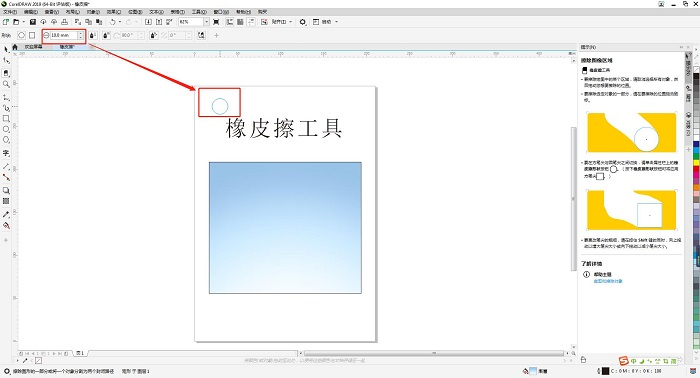
Task: Select the Color Eyedropper tool
Action: (6, 214)
